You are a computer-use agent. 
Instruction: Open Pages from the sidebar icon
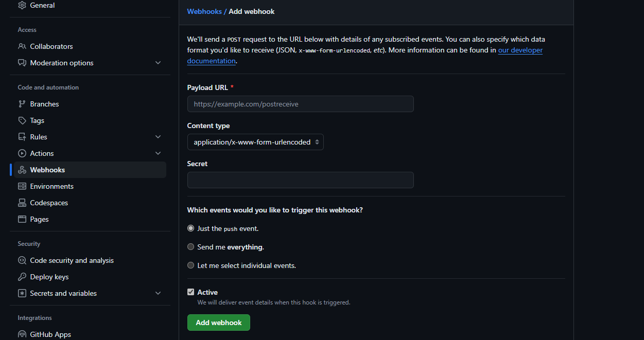22,219
